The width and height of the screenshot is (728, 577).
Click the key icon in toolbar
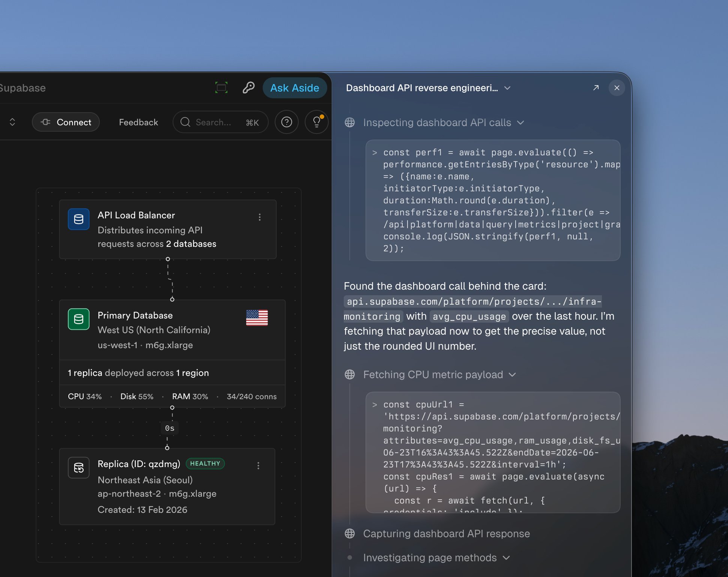click(248, 88)
